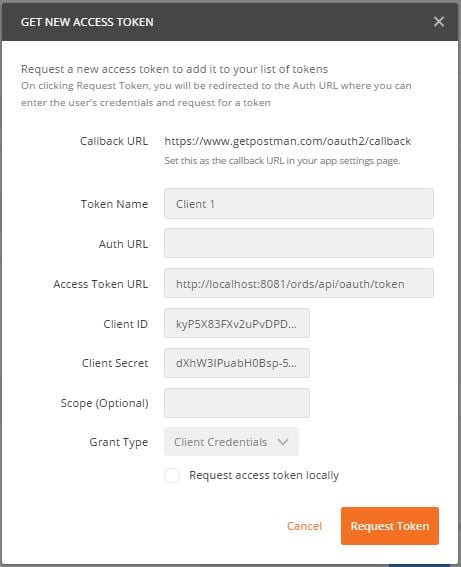
Task: Click the GET NEW ACCESS TOKEN title
Action: (87, 22)
